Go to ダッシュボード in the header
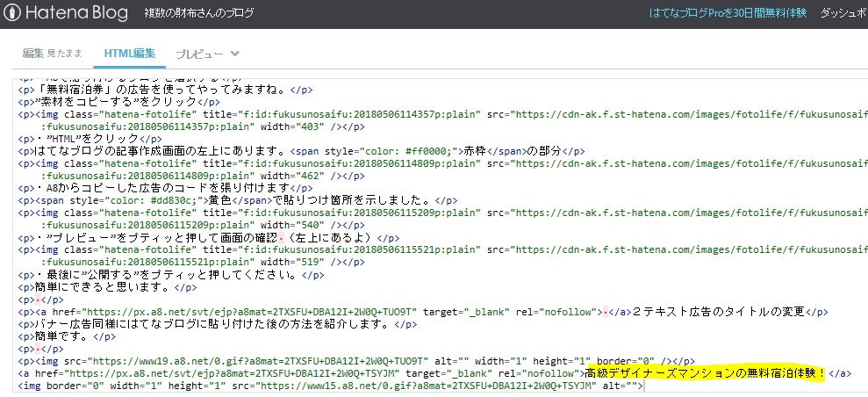This screenshot has width=868, height=397. [x=843, y=12]
